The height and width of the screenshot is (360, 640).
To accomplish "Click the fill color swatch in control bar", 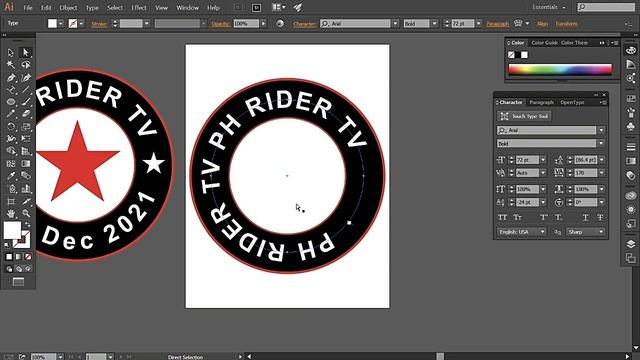I will click(52, 24).
